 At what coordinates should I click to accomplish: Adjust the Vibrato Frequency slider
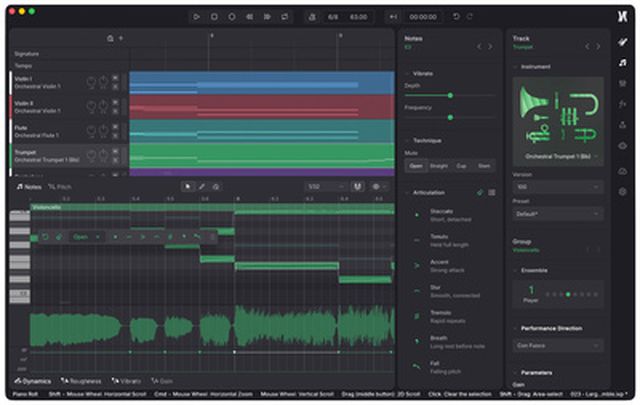[450, 118]
